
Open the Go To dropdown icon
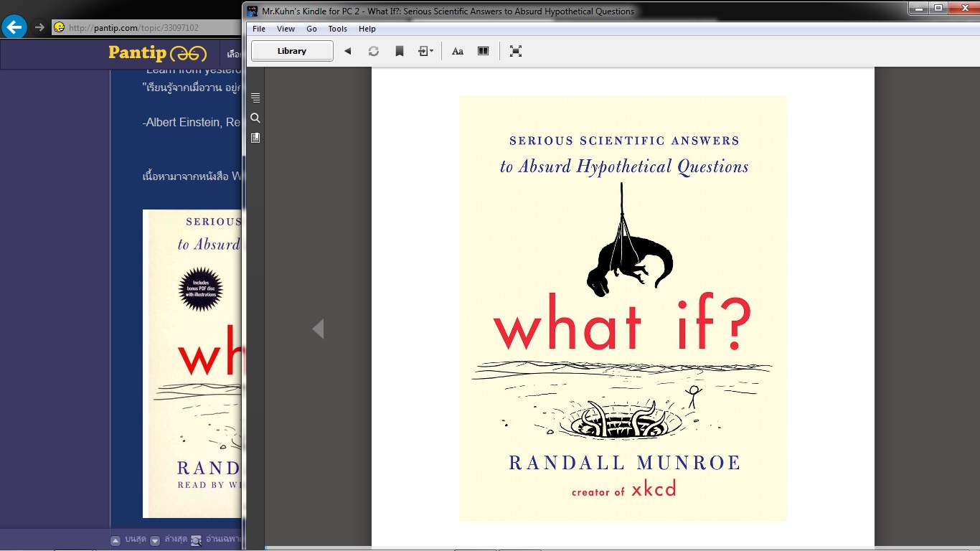(x=426, y=51)
